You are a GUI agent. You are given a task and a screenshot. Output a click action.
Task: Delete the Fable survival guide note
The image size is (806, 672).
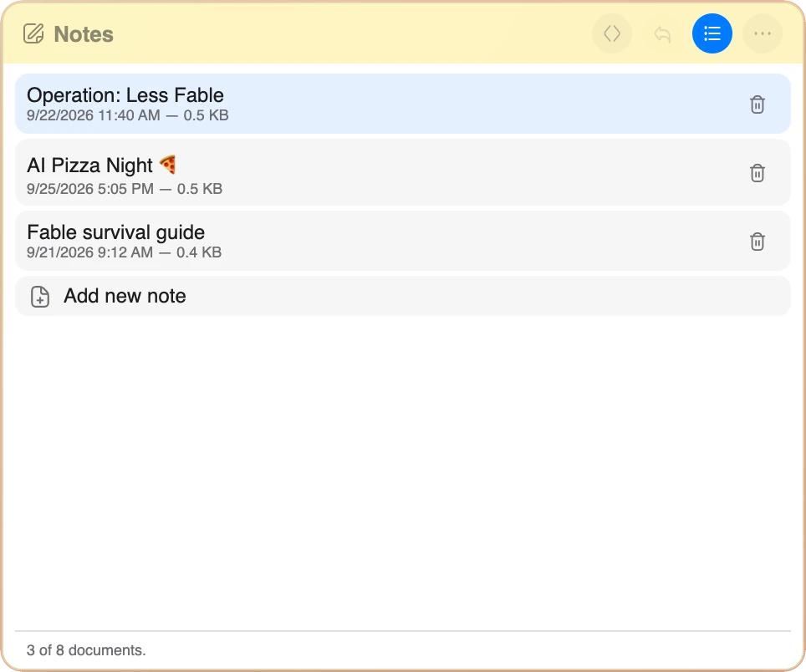[x=758, y=241]
